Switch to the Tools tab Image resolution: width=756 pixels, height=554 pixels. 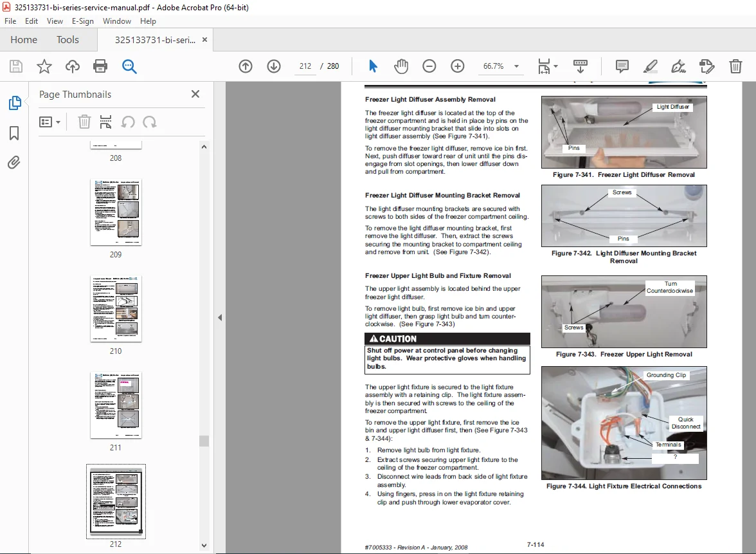tap(67, 40)
